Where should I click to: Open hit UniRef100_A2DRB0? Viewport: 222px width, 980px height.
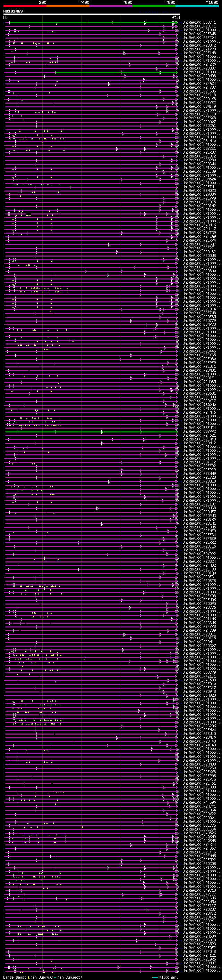pos(199,160)
